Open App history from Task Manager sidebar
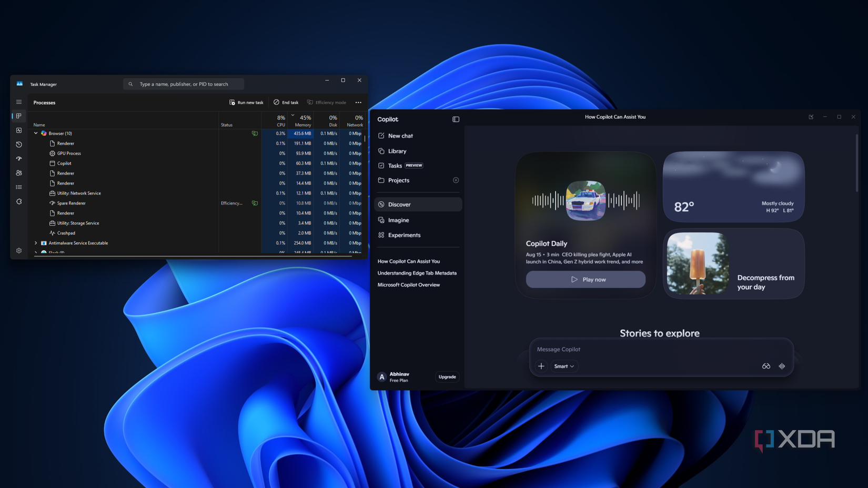This screenshot has height=488, width=868. (19, 144)
